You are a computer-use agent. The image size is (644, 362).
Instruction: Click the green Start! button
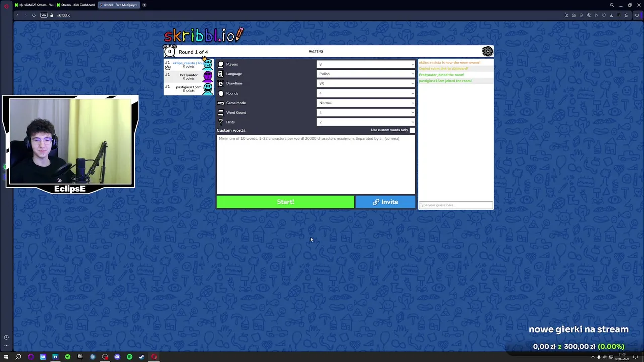(x=285, y=202)
